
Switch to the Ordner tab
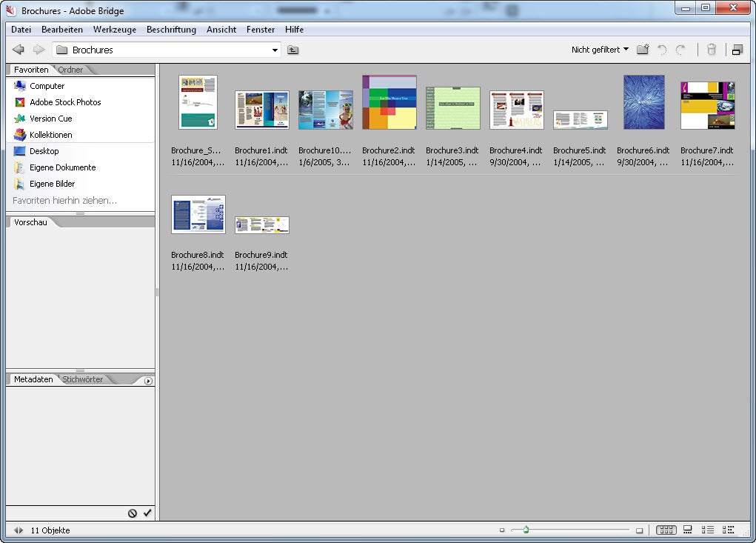pyautogui.click(x=70, y=70)
